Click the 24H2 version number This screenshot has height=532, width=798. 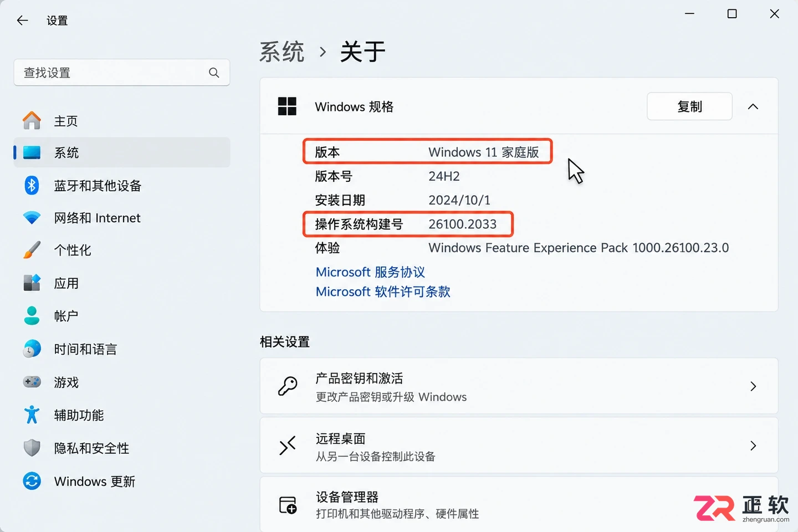point(444,176)
